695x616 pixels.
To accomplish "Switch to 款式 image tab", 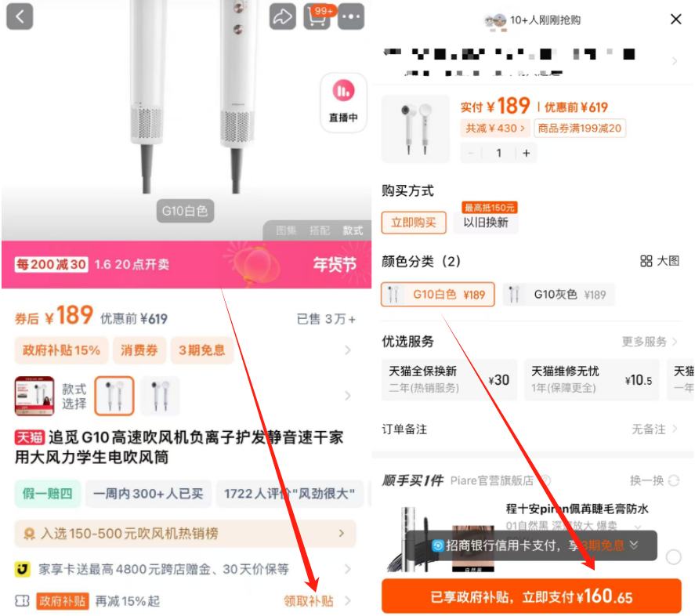I will pos(353,230).
